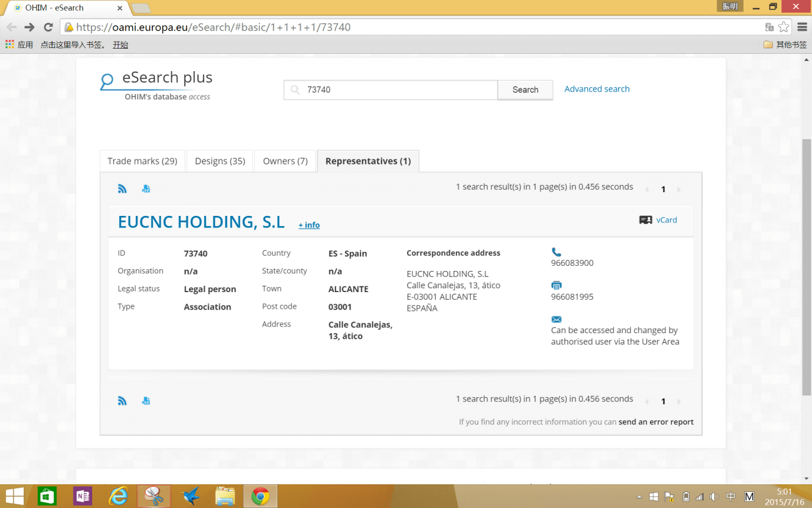Open File Explorer from the taskbar
812x508 pixels.
225,496
